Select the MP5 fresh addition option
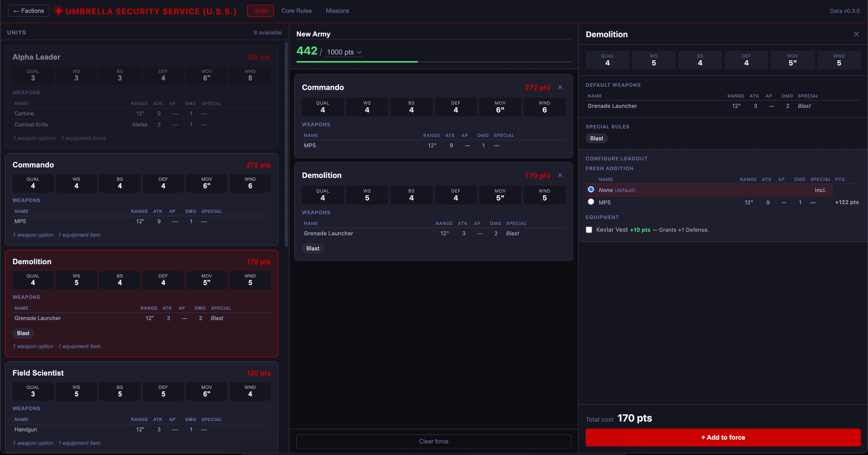 coord(591,202)
